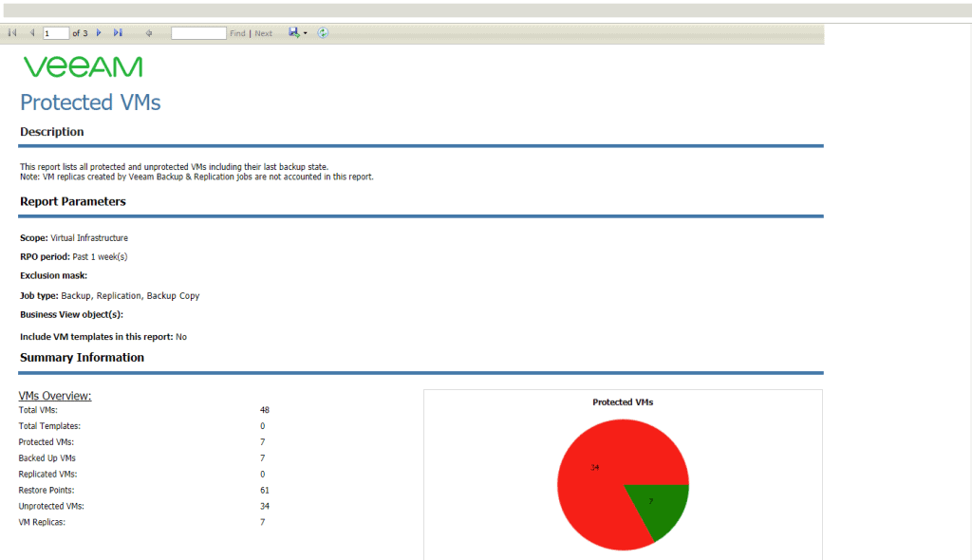Click the Unprotected VMs value 34
This screenshot has height=560, width=972.
265,506
